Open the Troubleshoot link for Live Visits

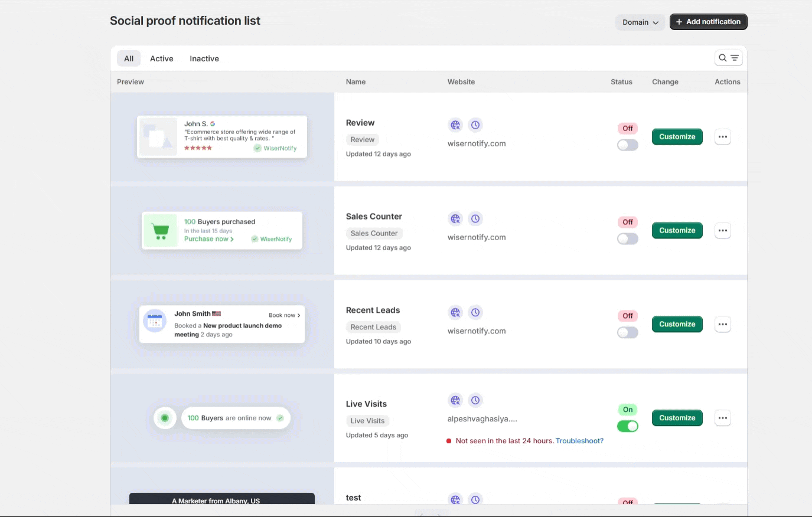[579, 441]
